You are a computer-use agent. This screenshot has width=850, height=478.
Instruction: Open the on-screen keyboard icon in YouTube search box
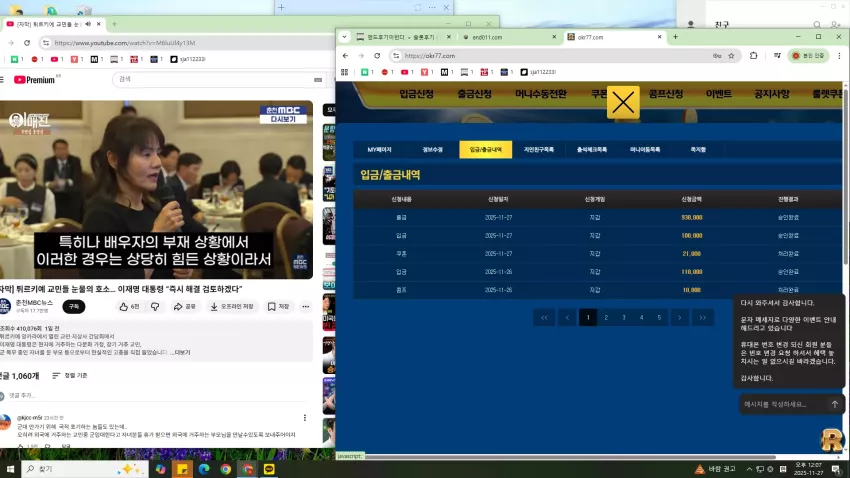click(318, 80)
